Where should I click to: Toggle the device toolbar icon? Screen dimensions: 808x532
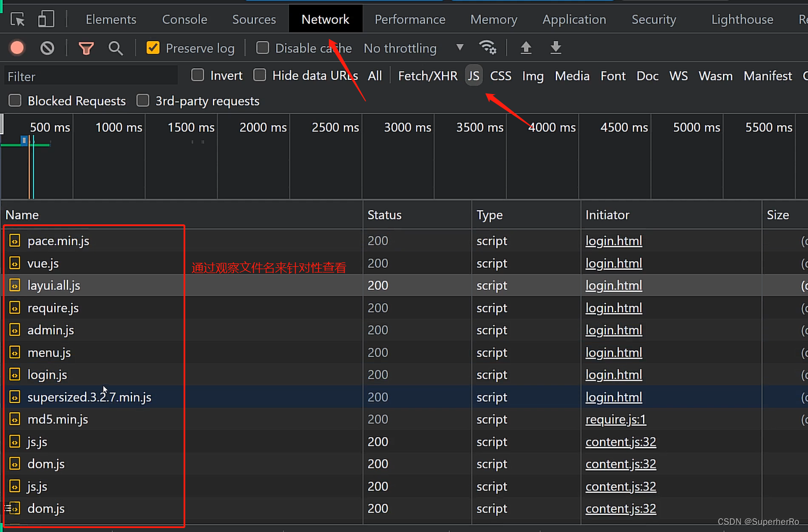[x=46, y=19]
